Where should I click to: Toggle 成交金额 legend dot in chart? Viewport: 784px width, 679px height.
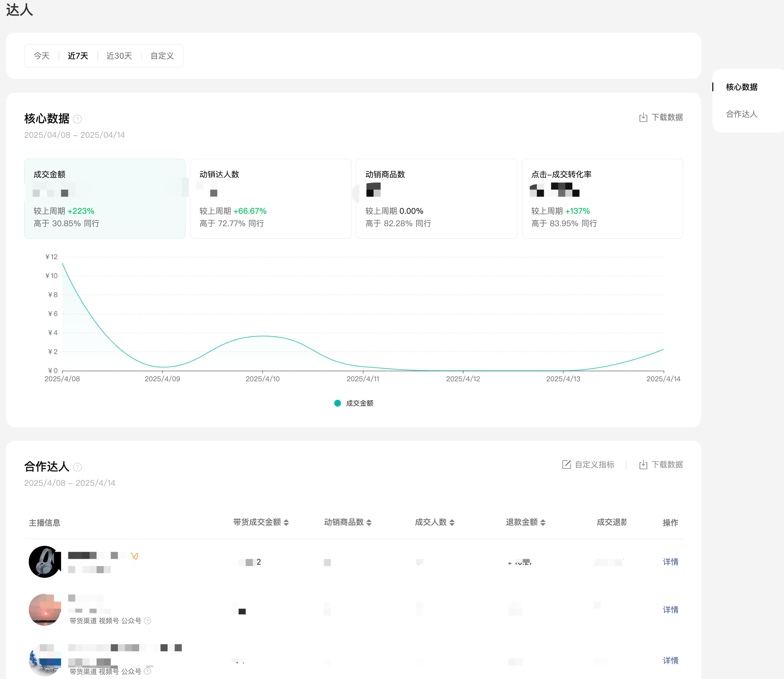click(x=337, y=403)
